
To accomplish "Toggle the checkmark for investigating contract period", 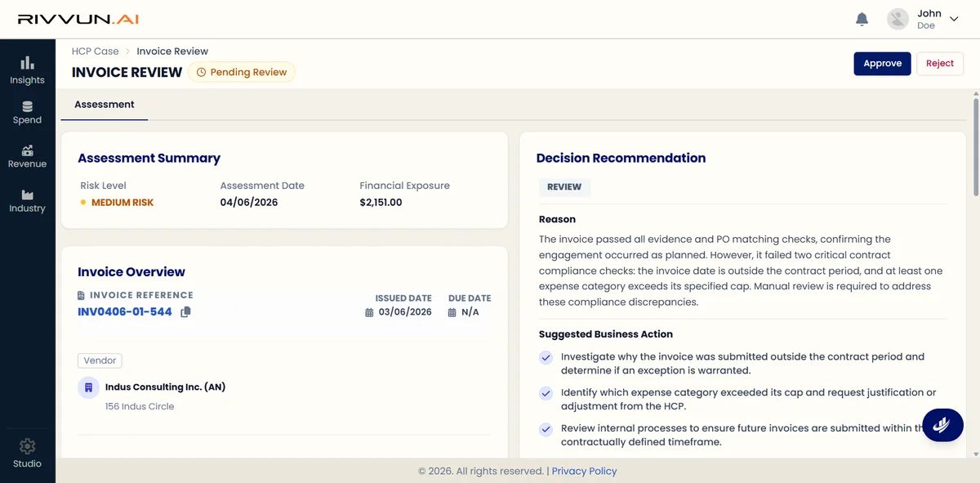I will point(546,357).
